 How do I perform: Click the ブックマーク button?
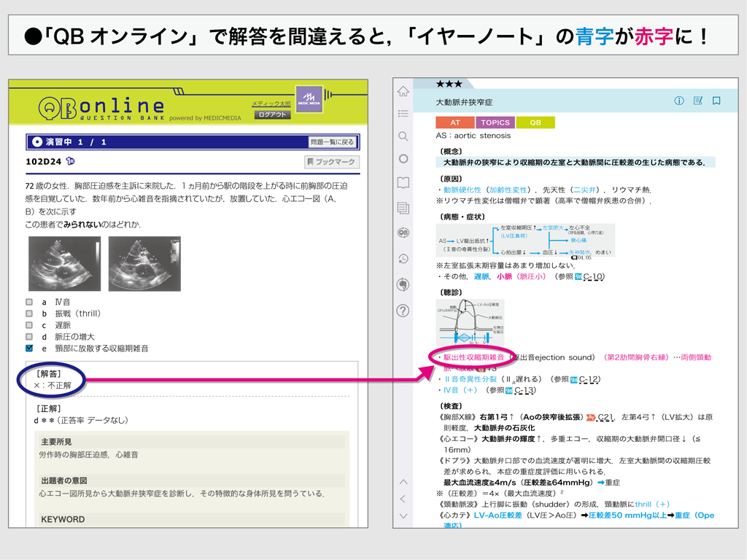pyautogui.click(x=332, y=162)
